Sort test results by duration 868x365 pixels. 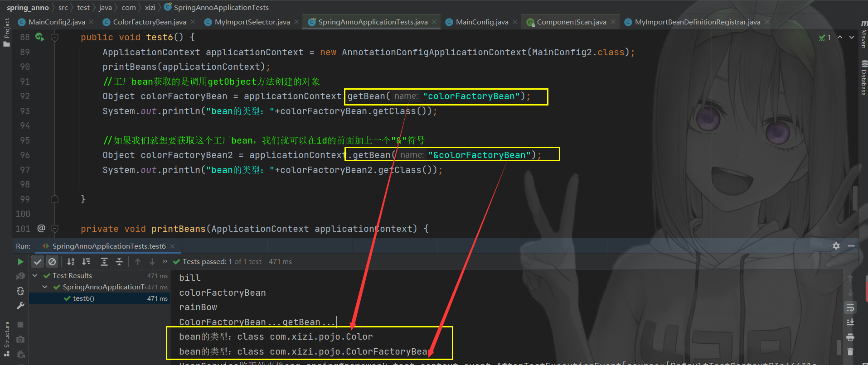86,262
